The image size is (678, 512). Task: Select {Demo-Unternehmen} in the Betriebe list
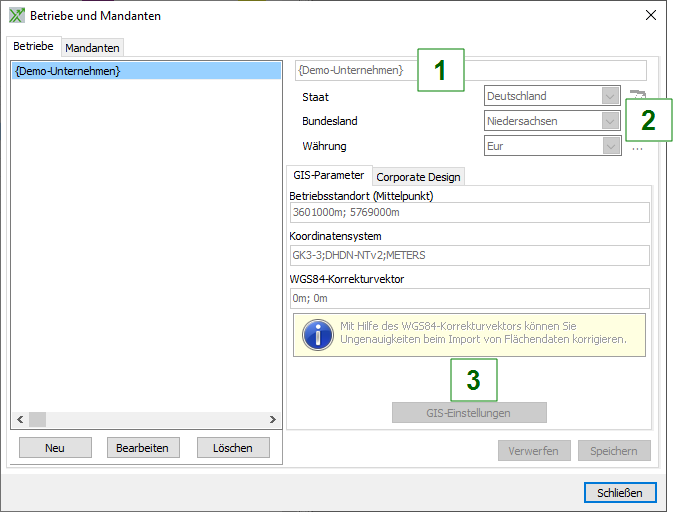point(68,71)
